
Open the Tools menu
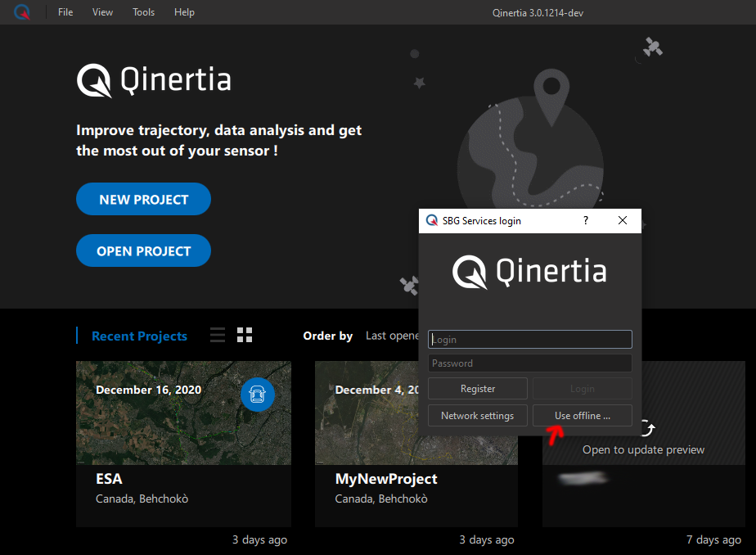[144, 12]
